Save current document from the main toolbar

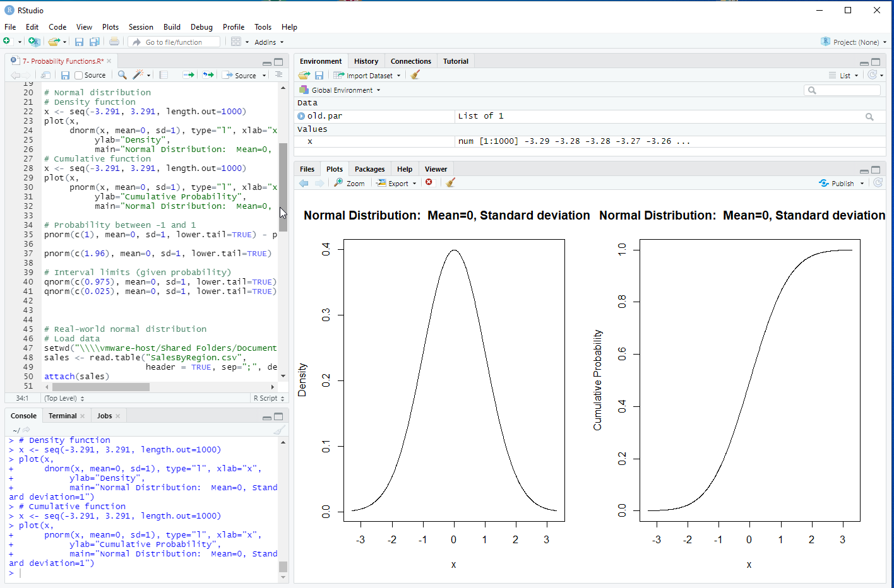[x=79, y=42]
